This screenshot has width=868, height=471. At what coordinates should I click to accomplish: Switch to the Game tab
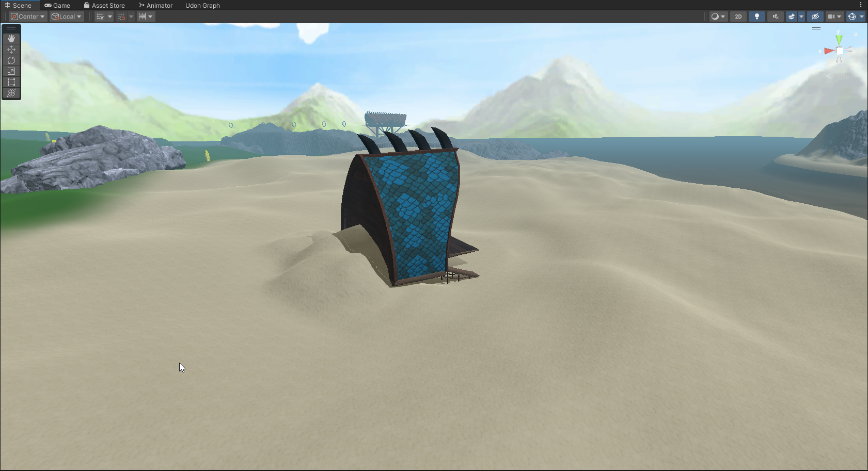(57, 5)
